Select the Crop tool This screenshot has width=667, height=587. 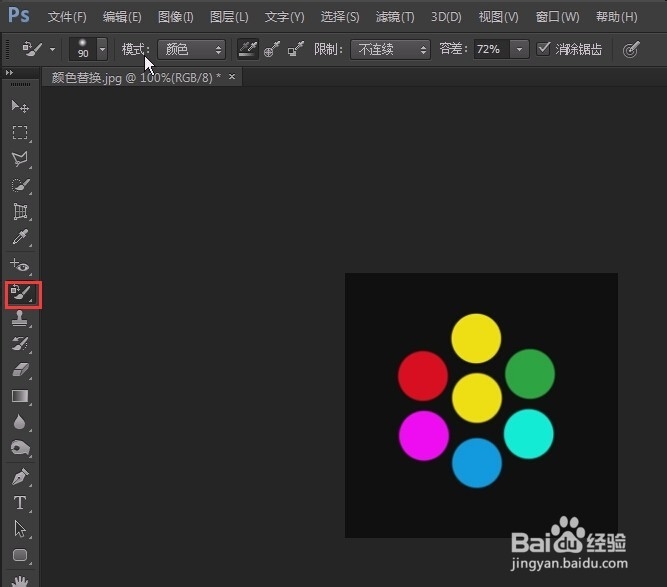click(x=20, y=212)
